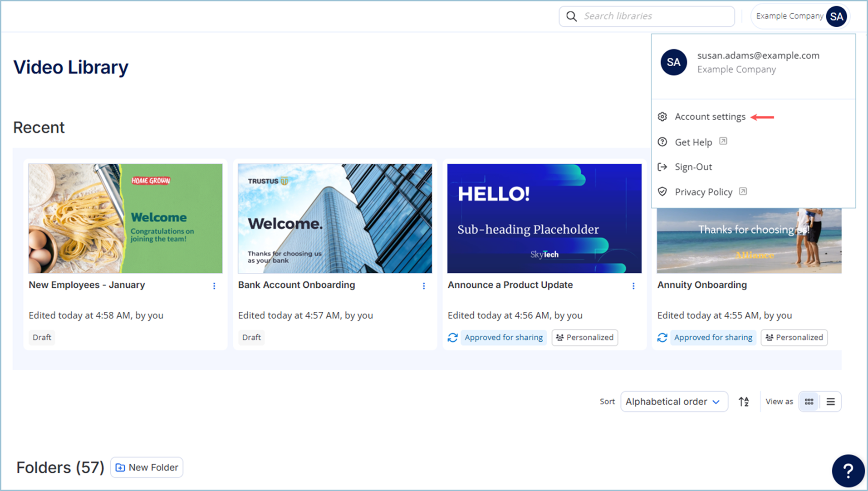Switch to list view
The height and width of the screenshot is (491, 868).
pos(831,402)
